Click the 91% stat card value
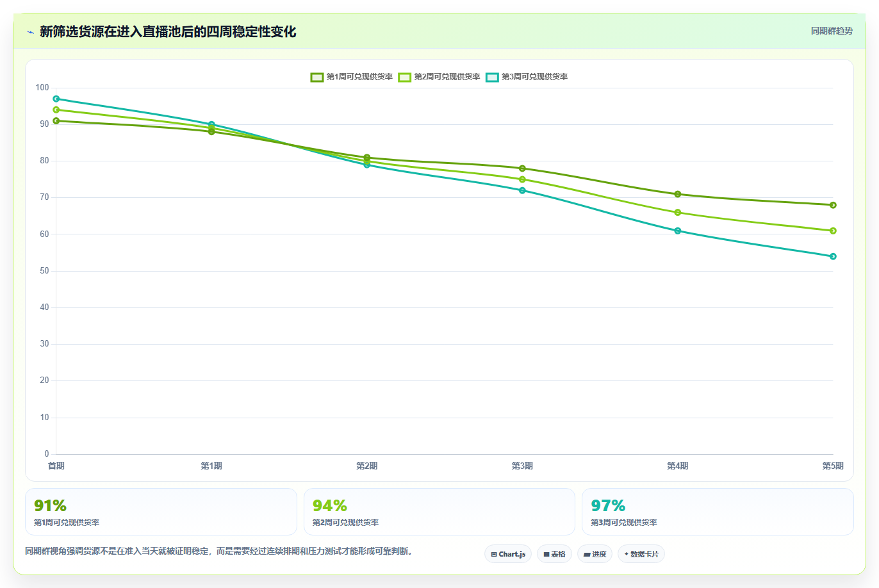The image size is (879, 588). (50, 505)
